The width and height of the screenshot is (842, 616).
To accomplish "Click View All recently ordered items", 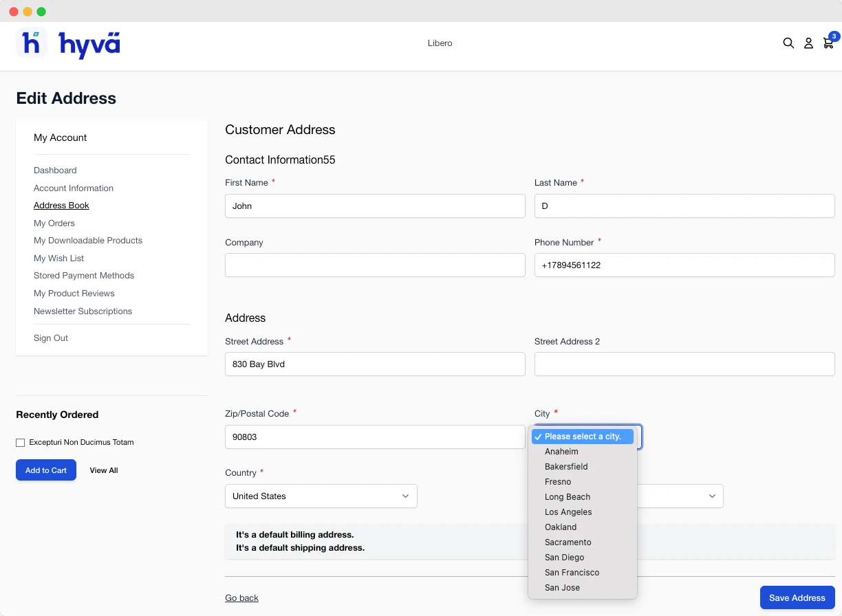I will click(x=103, y=470).
